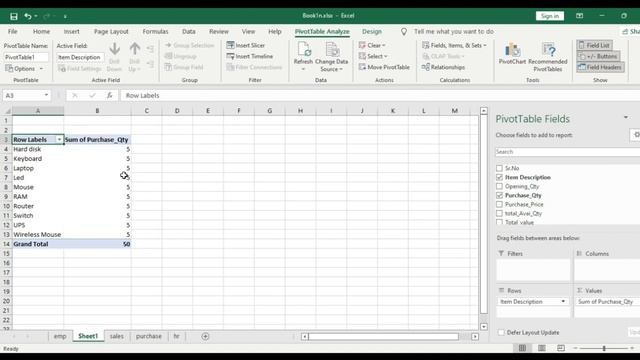The image size is (640, 360).
Task: Switch to the Insert ribbon tab
Action: point(71,31)
